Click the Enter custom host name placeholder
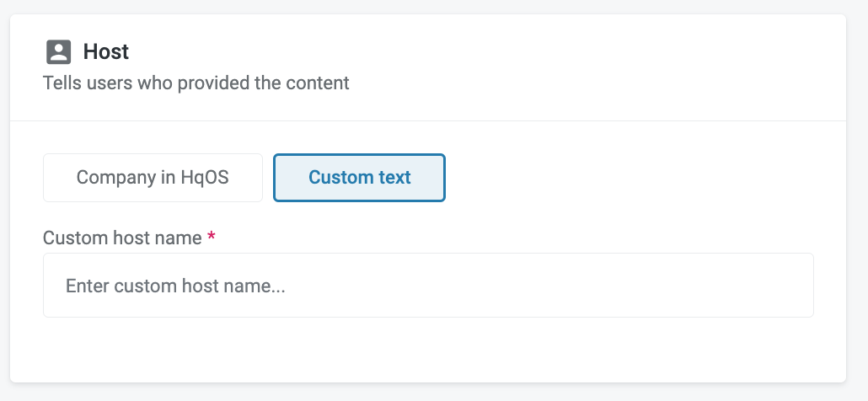Screen dimensions: 868x401 tap(175, 286)
